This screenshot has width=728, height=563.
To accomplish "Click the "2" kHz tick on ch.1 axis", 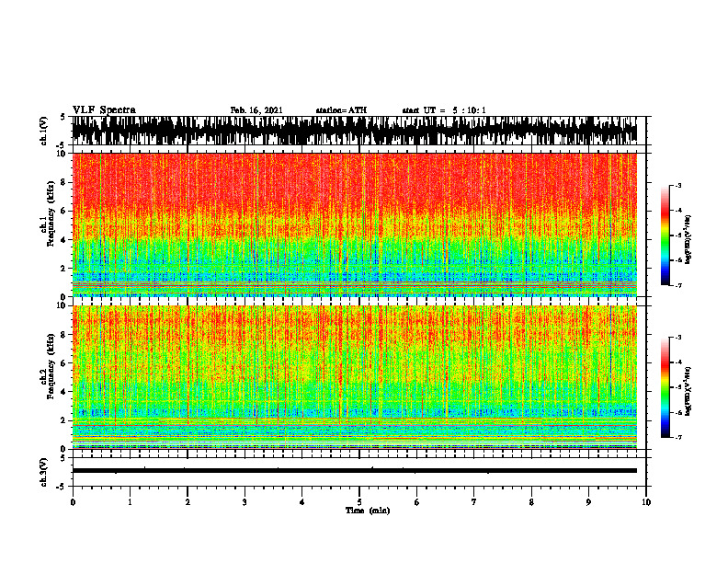I will 63,268.
